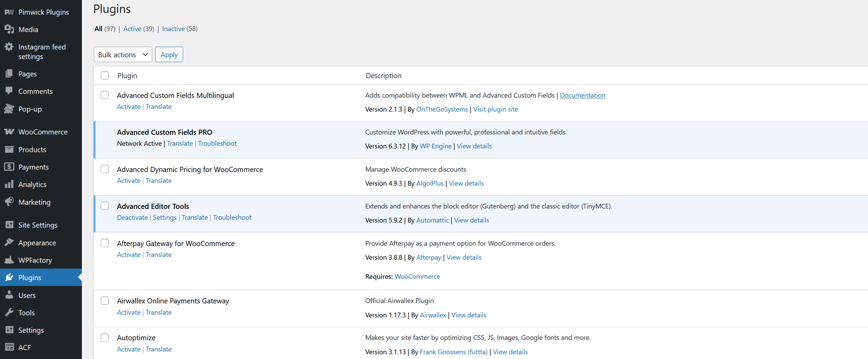Open Frank Goossens (futtta) author link
Viewport: 868px width, 359px height.
453,352
